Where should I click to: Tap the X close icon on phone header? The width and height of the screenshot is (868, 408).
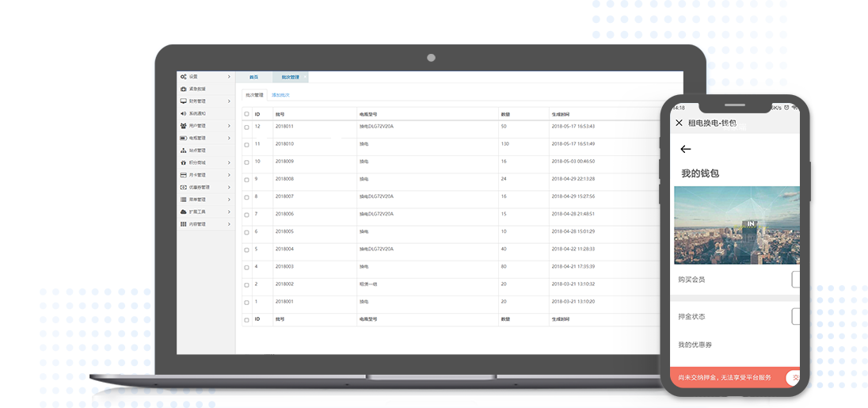pyautogui.click(x=679, y=123)
